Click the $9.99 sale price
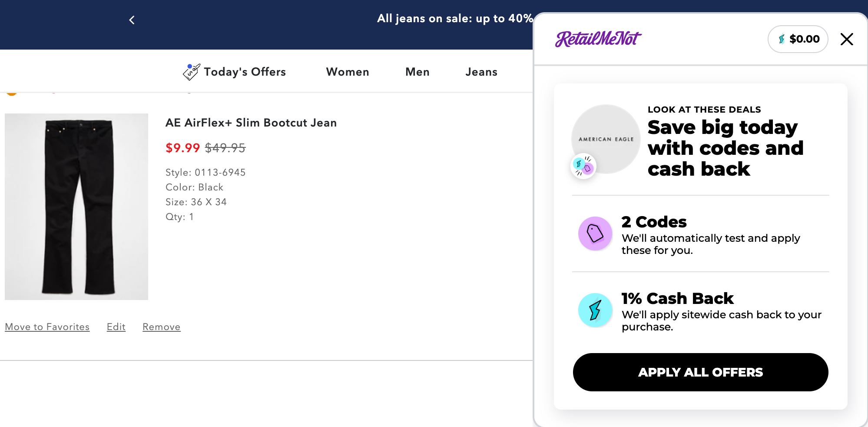Viewport: 868px width, 427px height. [x=182, y=148]
